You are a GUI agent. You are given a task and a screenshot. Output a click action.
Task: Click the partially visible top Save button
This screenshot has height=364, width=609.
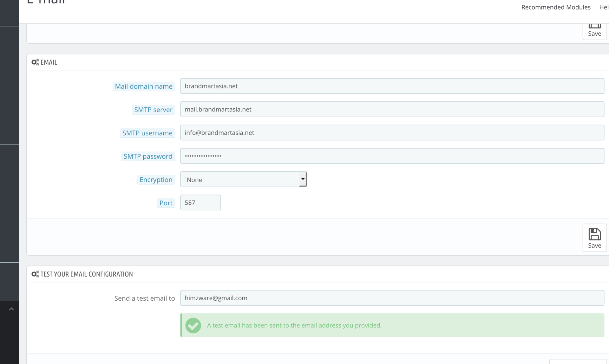(594, 31)
